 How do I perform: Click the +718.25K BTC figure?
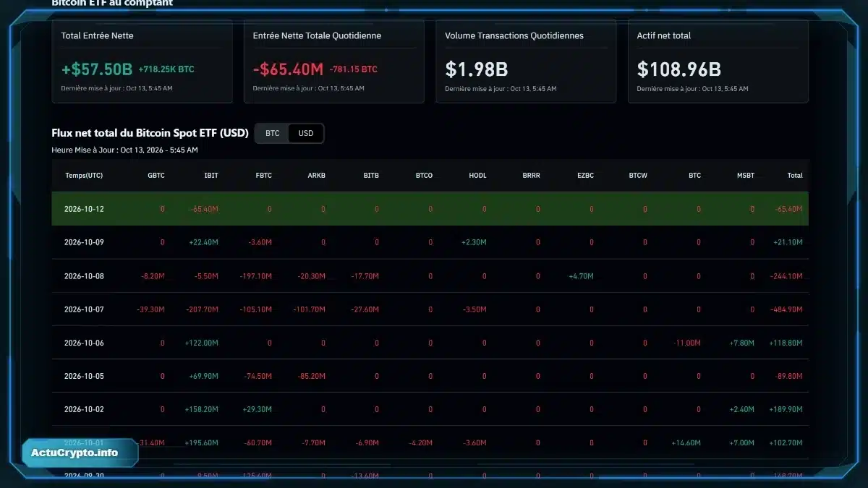[166, 69]
